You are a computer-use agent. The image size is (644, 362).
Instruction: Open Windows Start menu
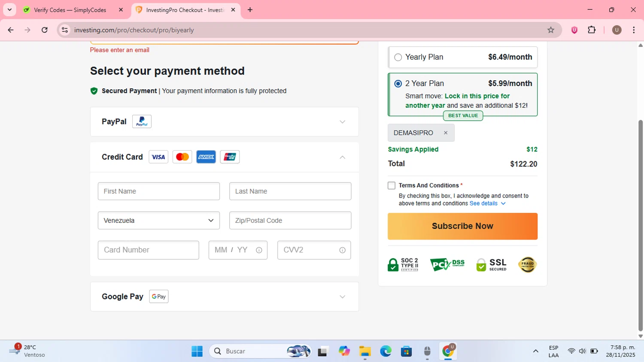click(197, 351)
